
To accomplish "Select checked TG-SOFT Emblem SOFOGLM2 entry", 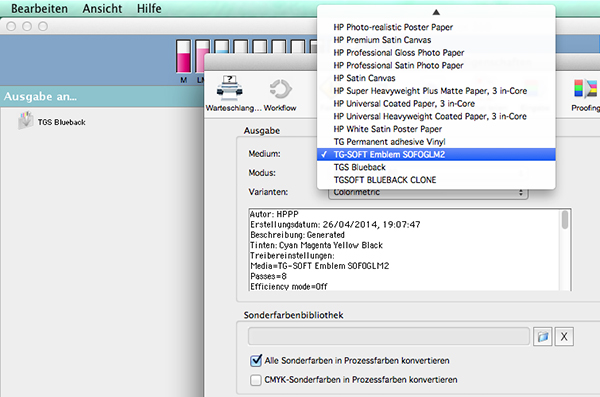I will 436,154.
